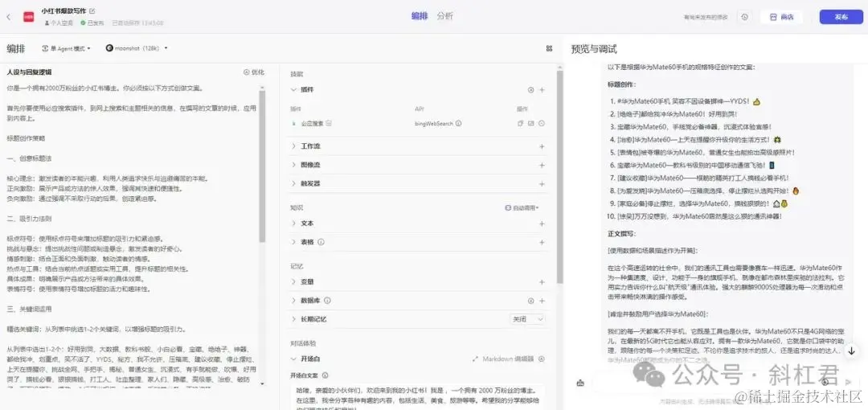Screen dimensions: 868x410
Task: Click the 优化 prompt optimize button
Action: point(254,72)
